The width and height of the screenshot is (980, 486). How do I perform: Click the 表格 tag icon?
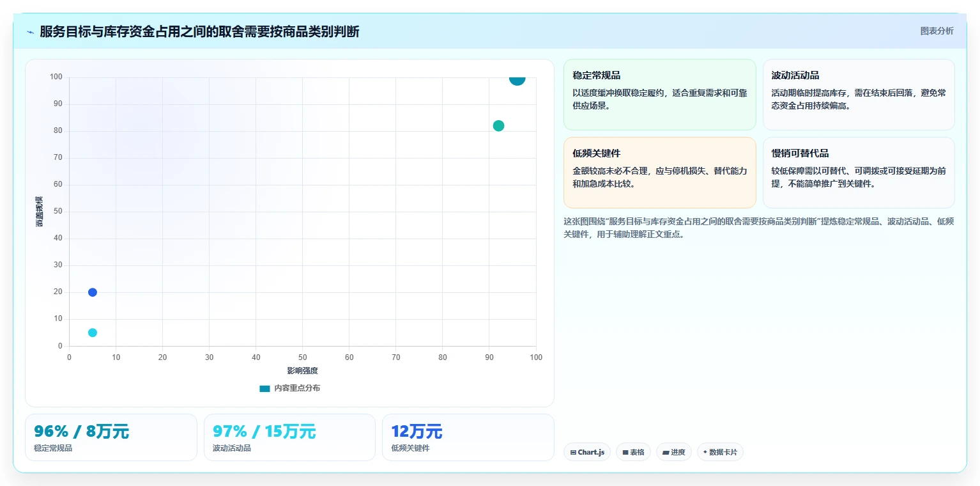tap(625, 452)
